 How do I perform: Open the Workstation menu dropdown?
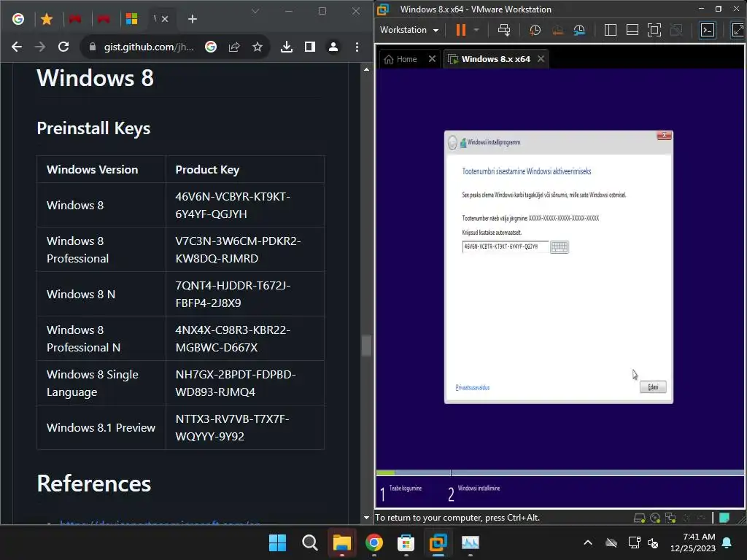coord(409,30)
